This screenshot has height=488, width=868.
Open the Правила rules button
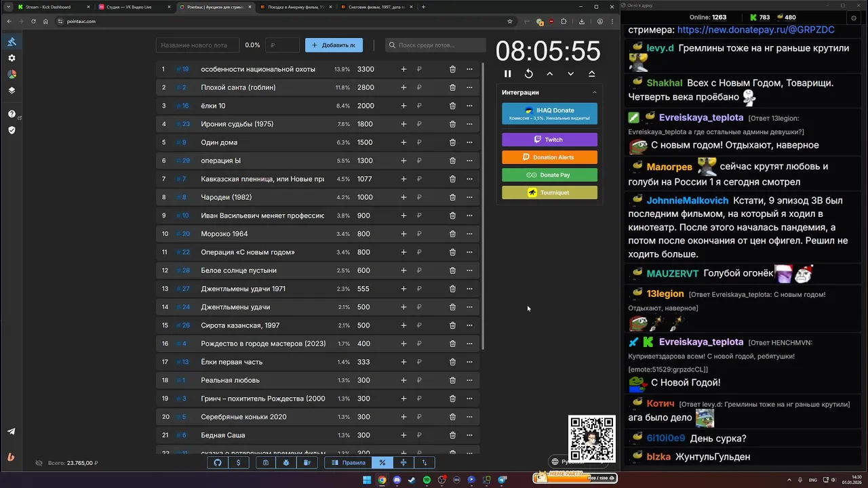point(348,463)
